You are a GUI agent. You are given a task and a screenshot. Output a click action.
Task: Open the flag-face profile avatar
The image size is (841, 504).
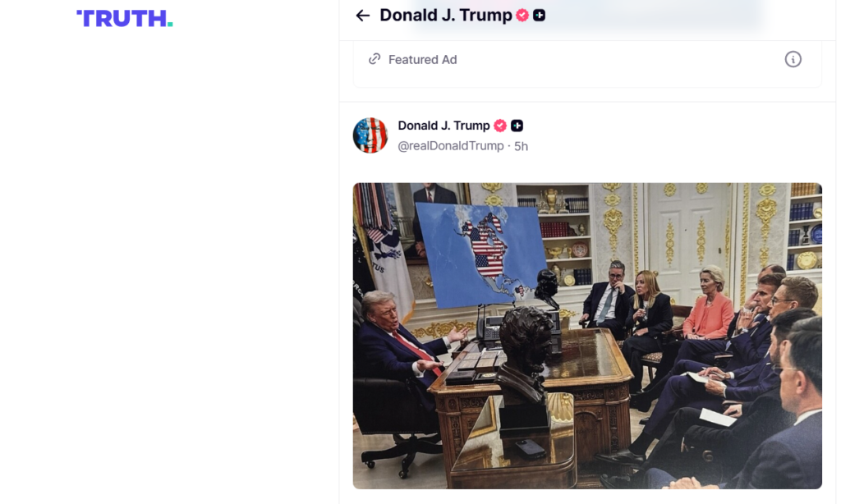(x=370, y=135)
